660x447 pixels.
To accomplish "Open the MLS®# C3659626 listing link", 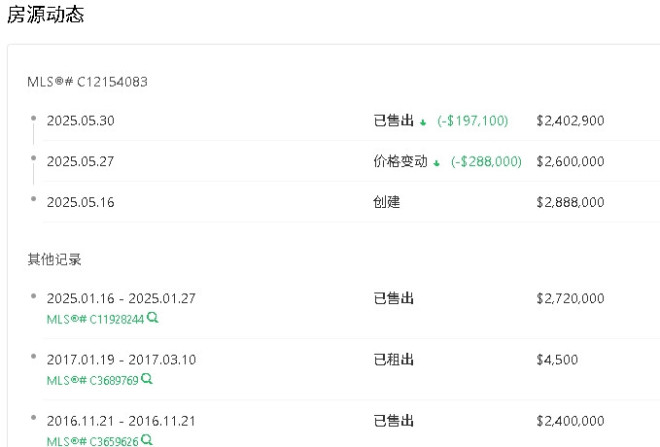I will click(x=92, y=441).
